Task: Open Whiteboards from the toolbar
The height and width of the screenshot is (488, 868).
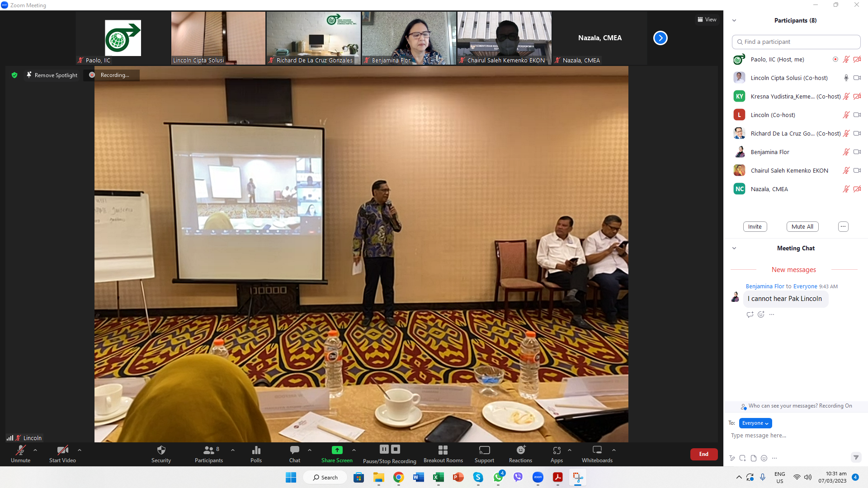Action: point(597,450)
